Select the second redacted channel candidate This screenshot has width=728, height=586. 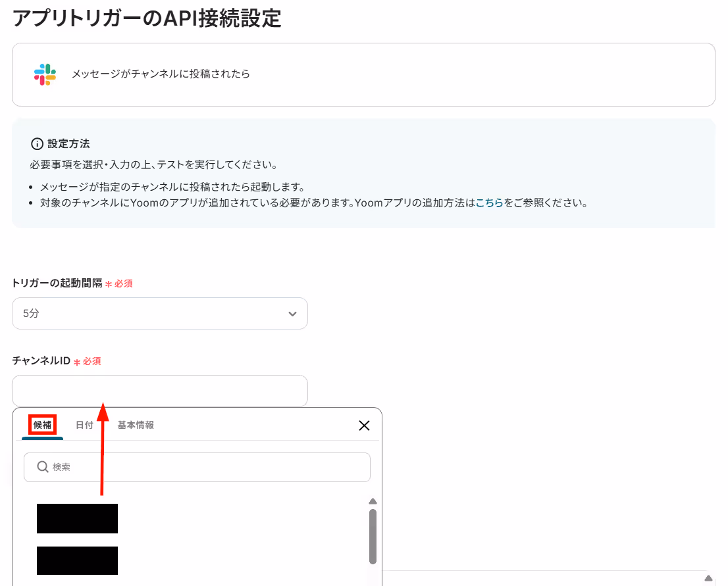[x=77, y=560]
